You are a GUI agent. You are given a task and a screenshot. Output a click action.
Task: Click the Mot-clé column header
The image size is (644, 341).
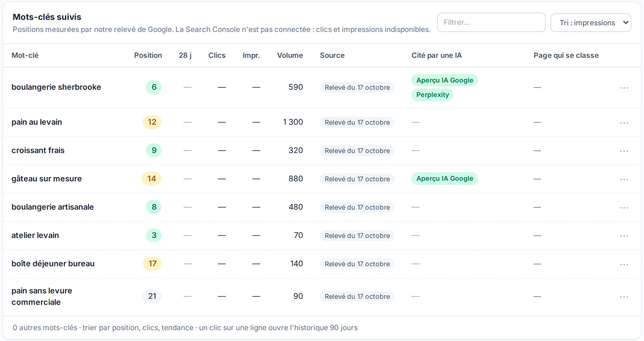point(25,55)
